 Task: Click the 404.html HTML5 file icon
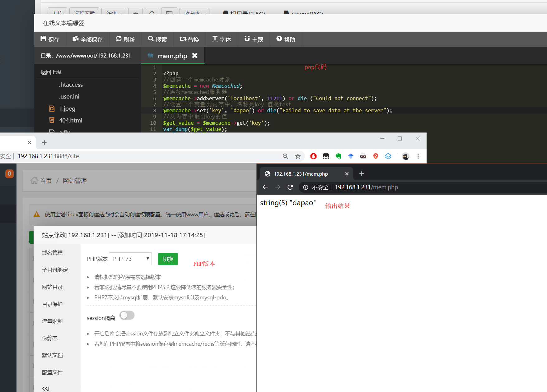52,120
